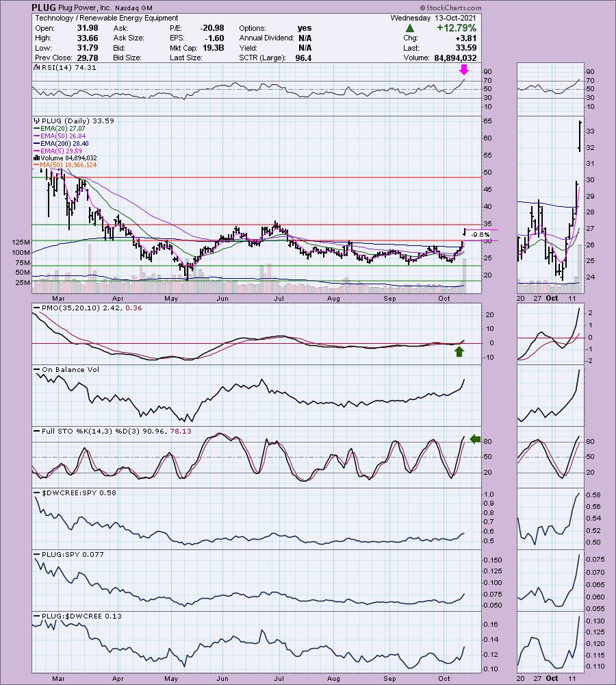Click the -9.6% measurement label

pos(481,234)
